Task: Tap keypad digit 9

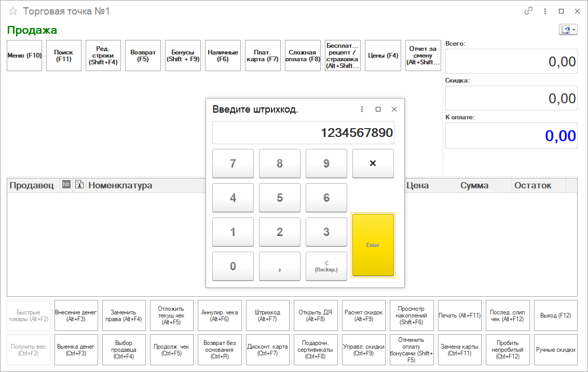Action: tap(326, 163)
